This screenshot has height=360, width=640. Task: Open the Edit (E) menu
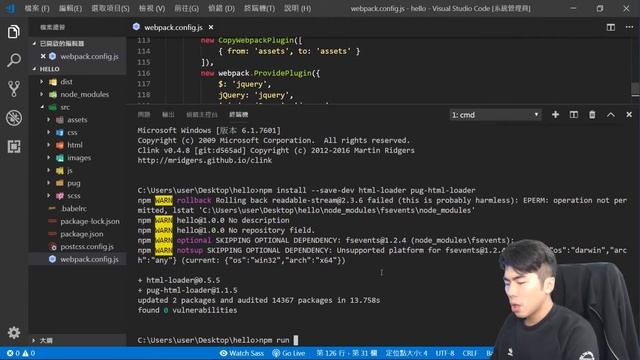[70, 8]
